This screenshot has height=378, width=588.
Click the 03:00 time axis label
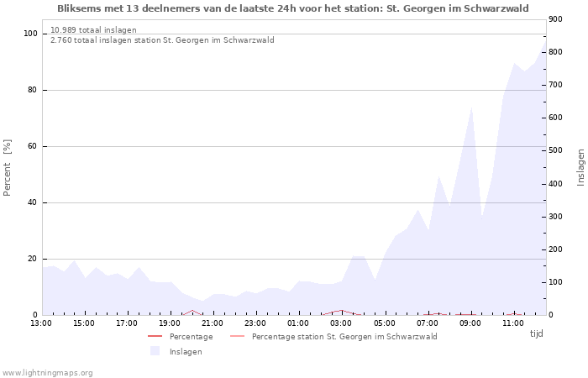341,323
